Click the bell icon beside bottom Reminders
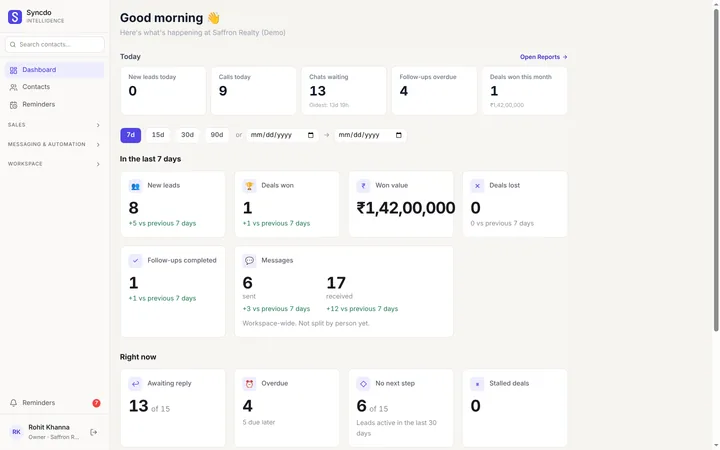The width and height of the screenshot is (720, 450). pos(13,403)
